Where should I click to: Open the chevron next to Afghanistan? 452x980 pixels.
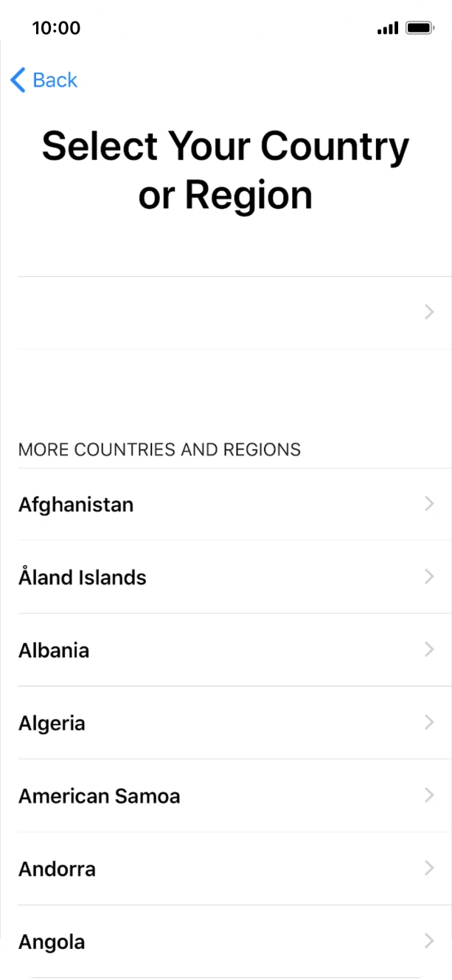(430, 504)
